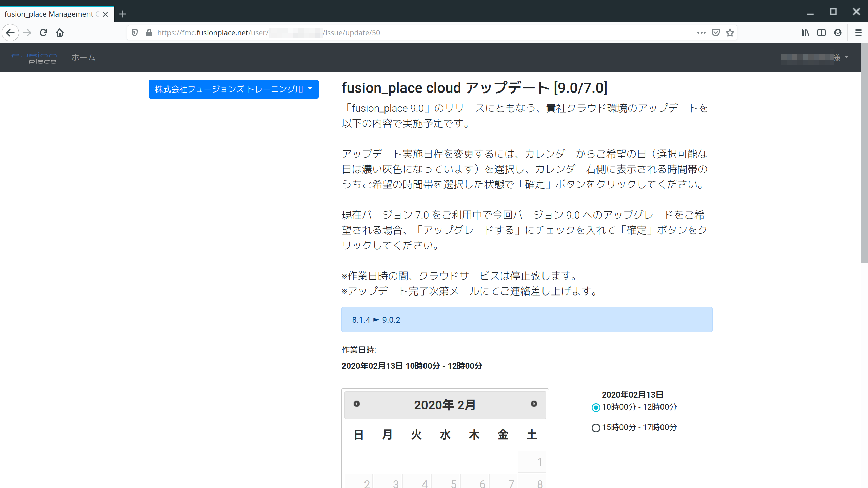Go to previous month in calendar
This screenshot has width=868, height=488.
coord(357,404)
